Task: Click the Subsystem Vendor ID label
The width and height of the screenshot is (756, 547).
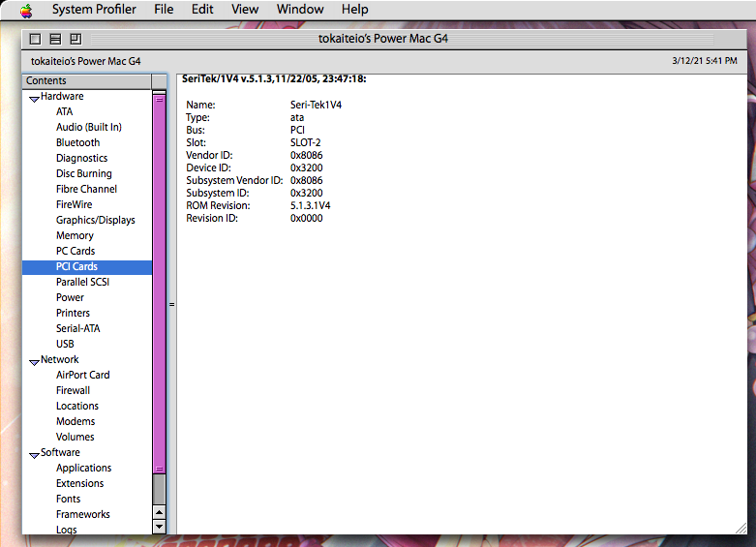Action: (234, 180)
